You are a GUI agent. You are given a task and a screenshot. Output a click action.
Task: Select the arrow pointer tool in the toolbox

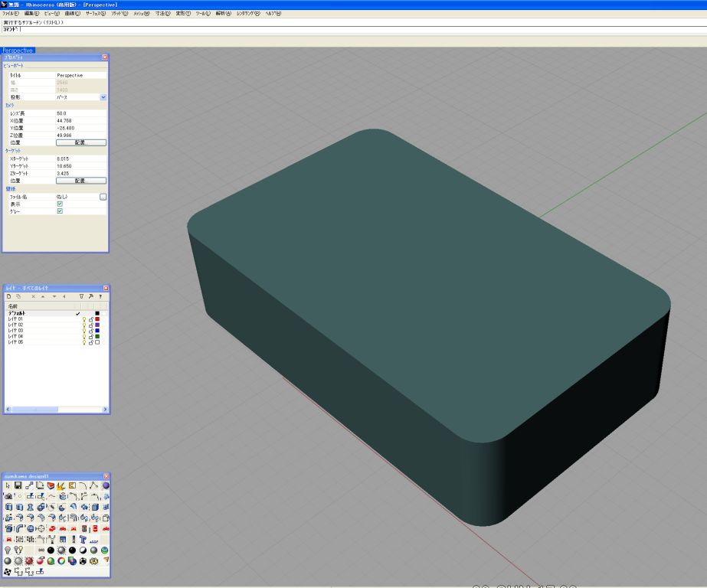click(x=8, y=485)
